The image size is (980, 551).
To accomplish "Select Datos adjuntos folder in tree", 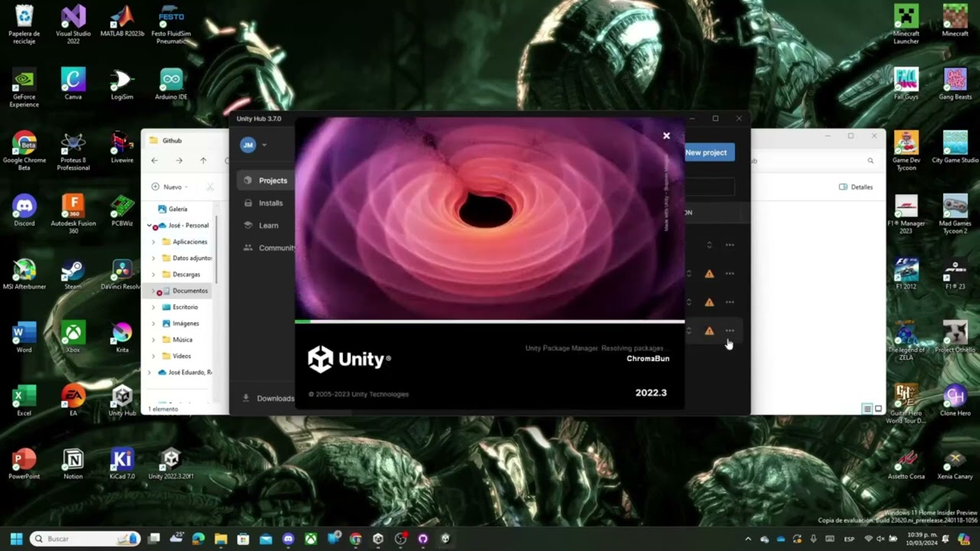I will pyautogui.click(x=187, y=258).
